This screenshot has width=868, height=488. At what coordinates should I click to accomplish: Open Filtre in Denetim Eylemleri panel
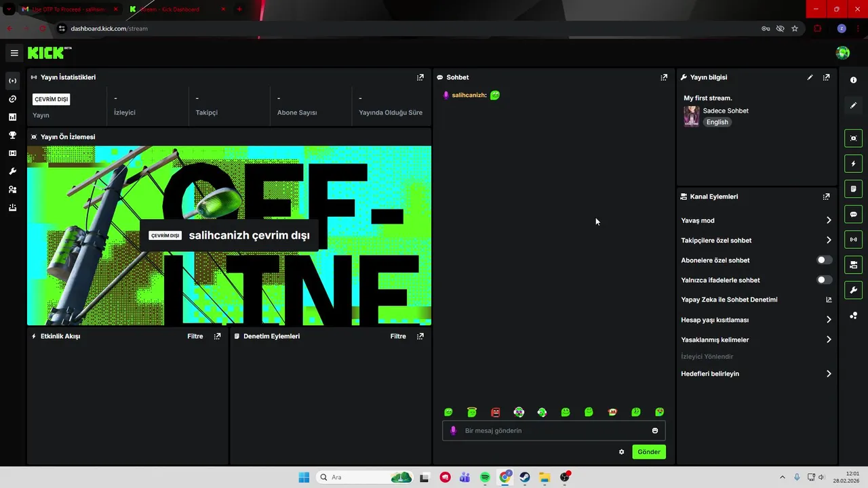tap(398, 336)
